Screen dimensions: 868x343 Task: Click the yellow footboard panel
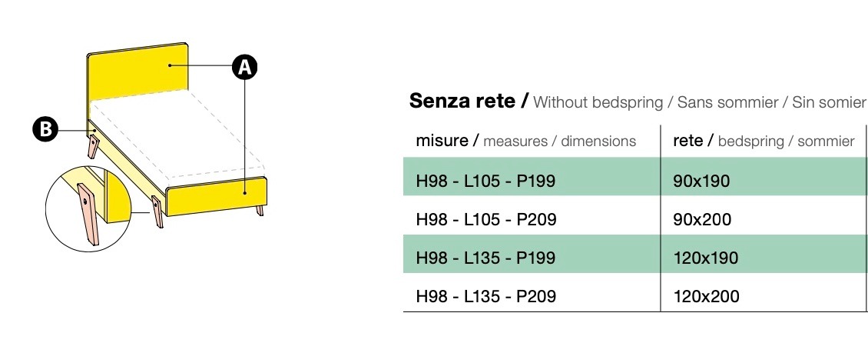click(217, 192)
